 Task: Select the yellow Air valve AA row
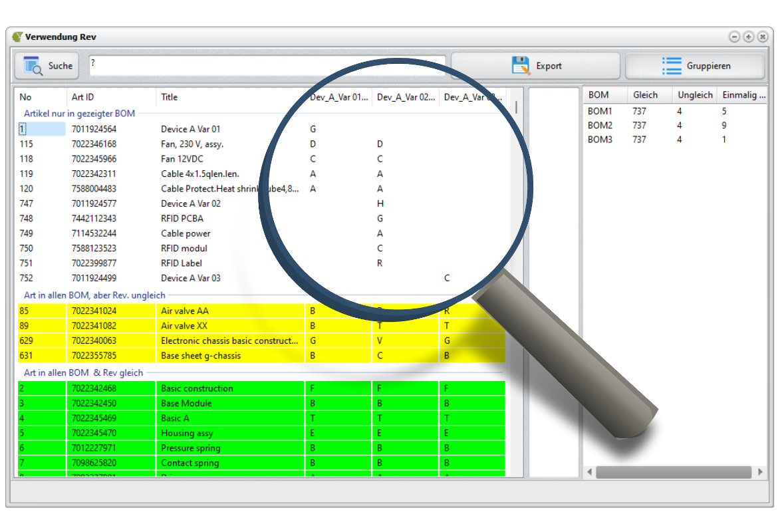pyautogui.click(x=184, y=311)
